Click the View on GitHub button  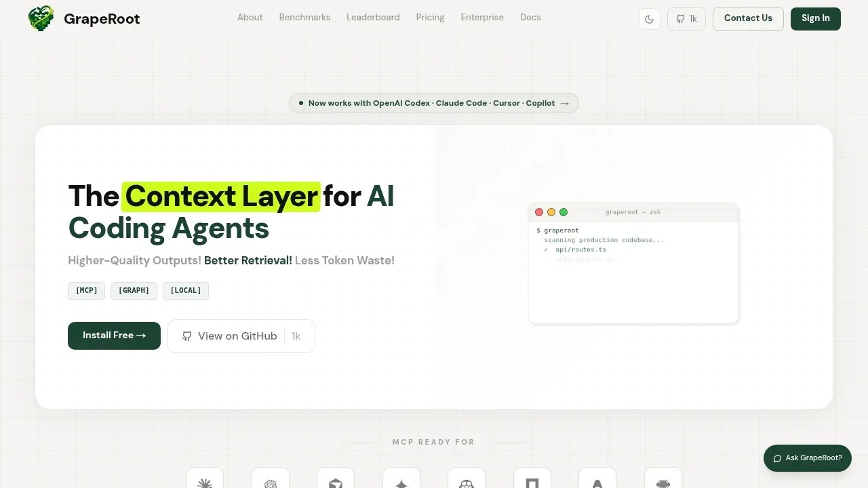(241, 336)
